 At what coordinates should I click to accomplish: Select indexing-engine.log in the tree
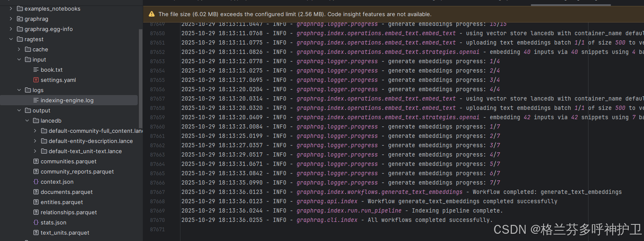67,100
